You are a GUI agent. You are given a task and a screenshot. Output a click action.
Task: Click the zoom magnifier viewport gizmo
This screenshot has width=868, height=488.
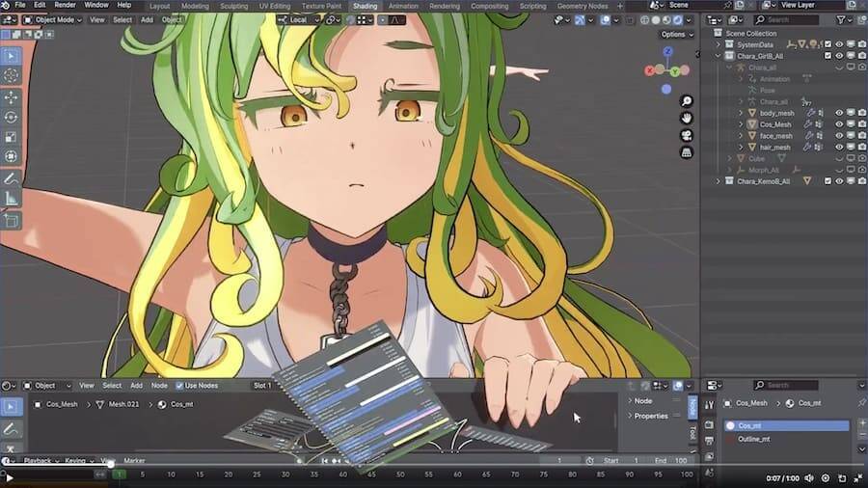(686, 101)
